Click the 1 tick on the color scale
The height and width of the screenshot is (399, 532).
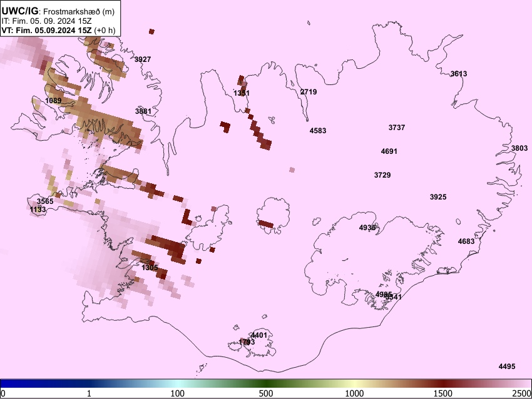click(x=89, y=393)
